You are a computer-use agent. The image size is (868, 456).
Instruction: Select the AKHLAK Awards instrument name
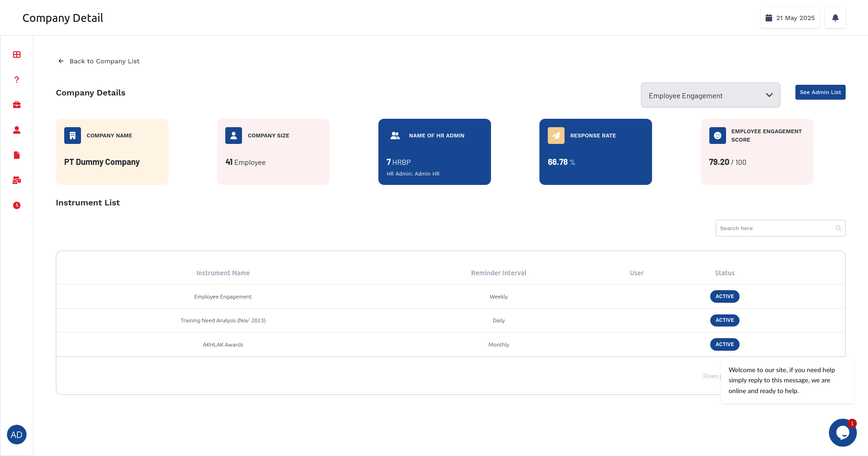tap(223, 345)
